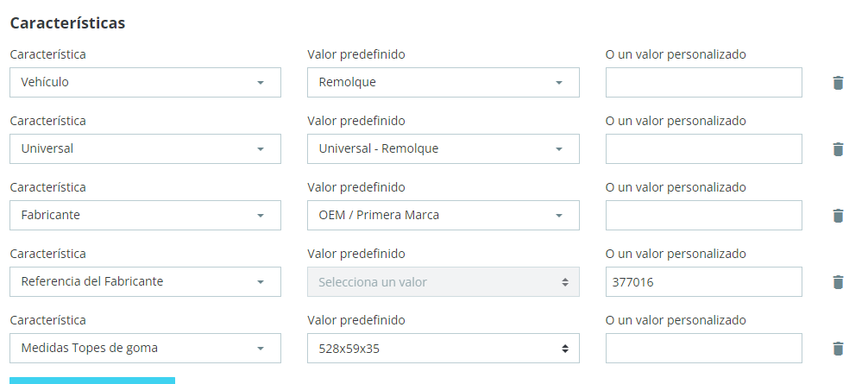Remove the Fabricante feature row
Screen dimensions: 868x384
(837, 216)
